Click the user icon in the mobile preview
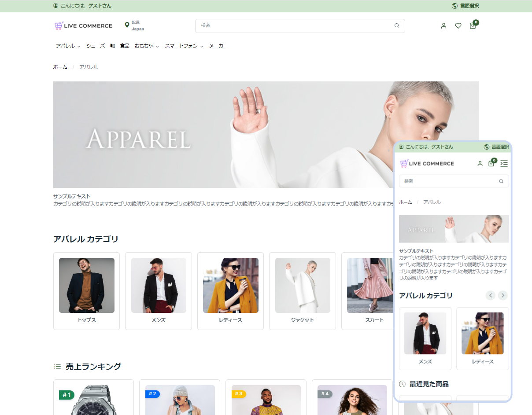 pos(480,164)
